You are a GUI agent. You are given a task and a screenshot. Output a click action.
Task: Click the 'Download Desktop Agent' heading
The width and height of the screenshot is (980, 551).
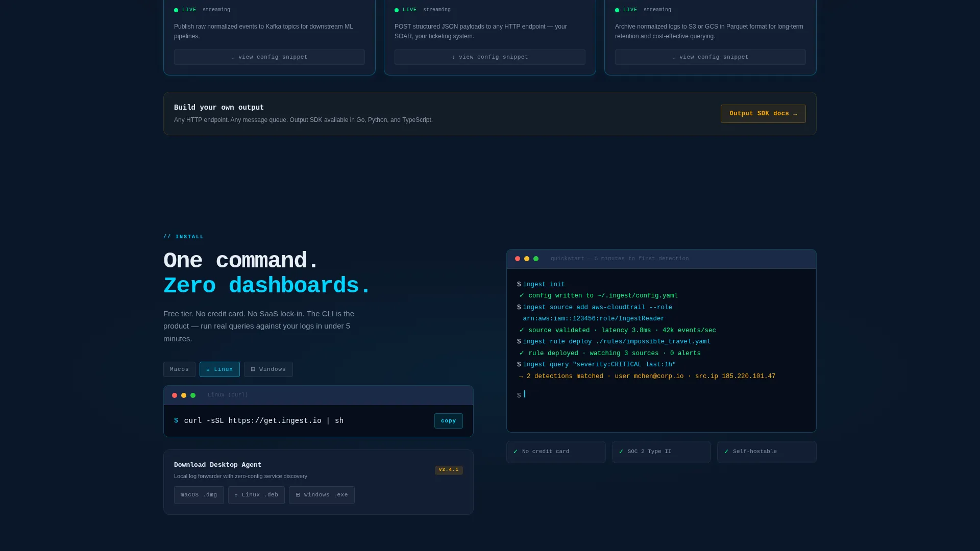click(x=217, y=465)
